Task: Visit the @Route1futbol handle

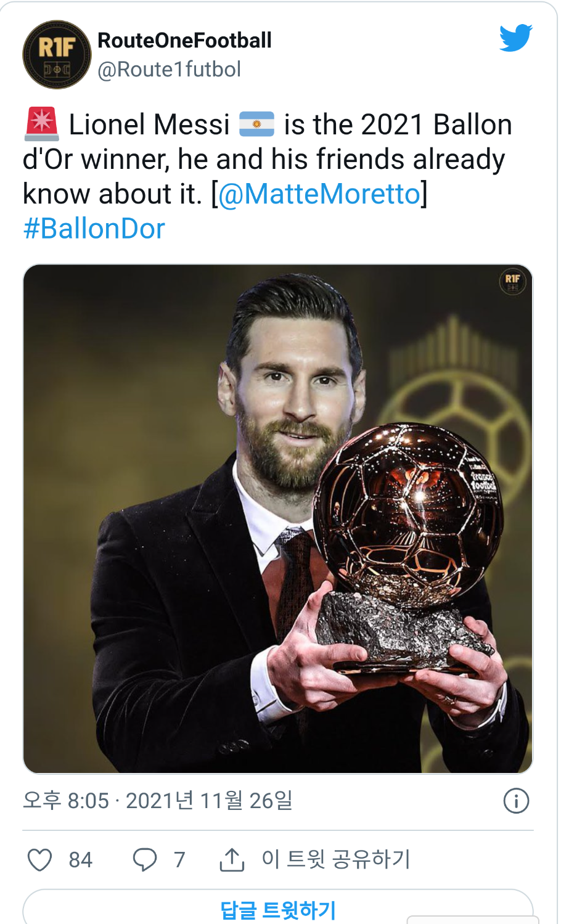Action: click(169, 70)
